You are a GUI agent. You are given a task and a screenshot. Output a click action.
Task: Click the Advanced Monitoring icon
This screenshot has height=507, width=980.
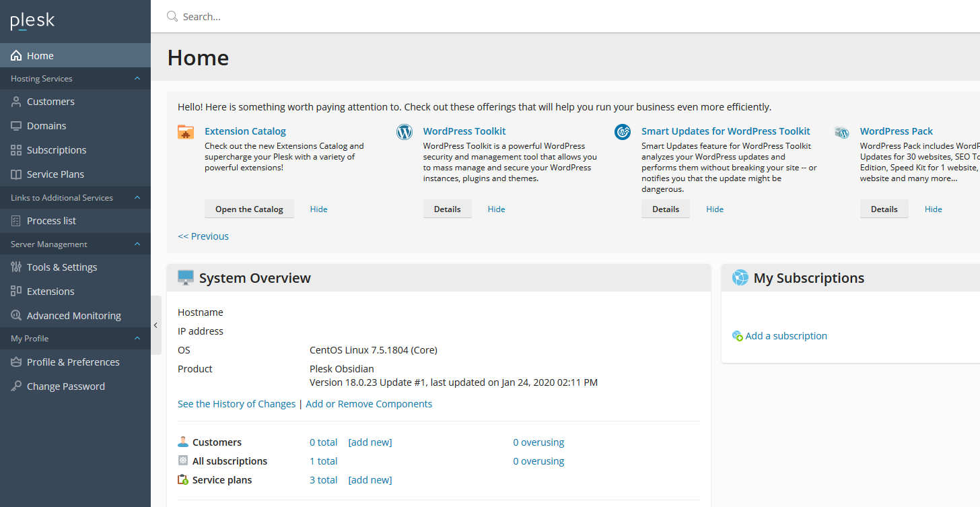(16, 316)
